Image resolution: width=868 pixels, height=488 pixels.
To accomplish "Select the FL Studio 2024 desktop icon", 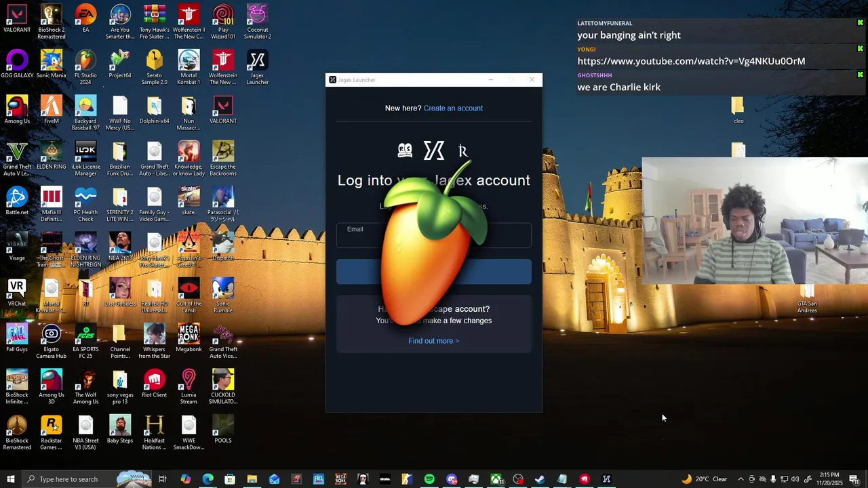I will tap(85, 68).
